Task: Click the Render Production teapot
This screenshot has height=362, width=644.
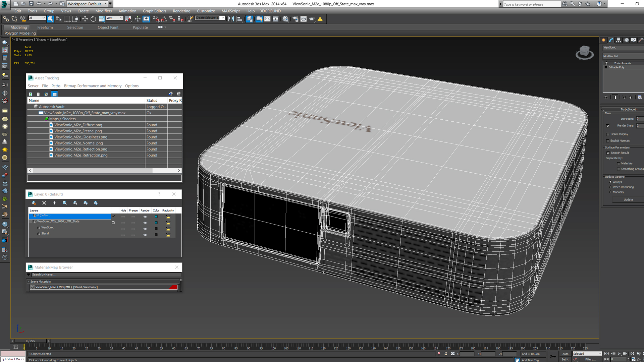Action: pos(312,19)
